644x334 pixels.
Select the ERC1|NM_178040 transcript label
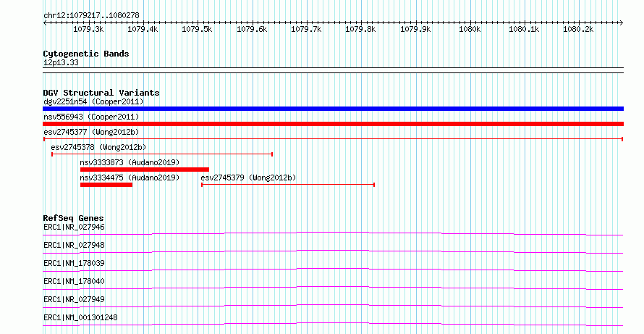click(74, 281)
